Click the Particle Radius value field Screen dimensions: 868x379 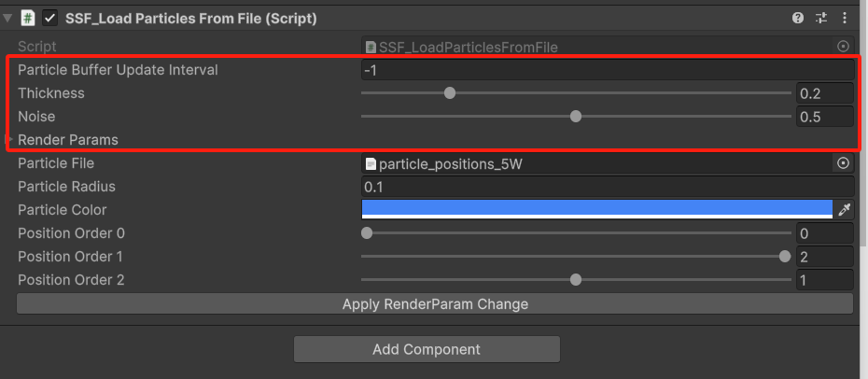click(x=607, y=187)
